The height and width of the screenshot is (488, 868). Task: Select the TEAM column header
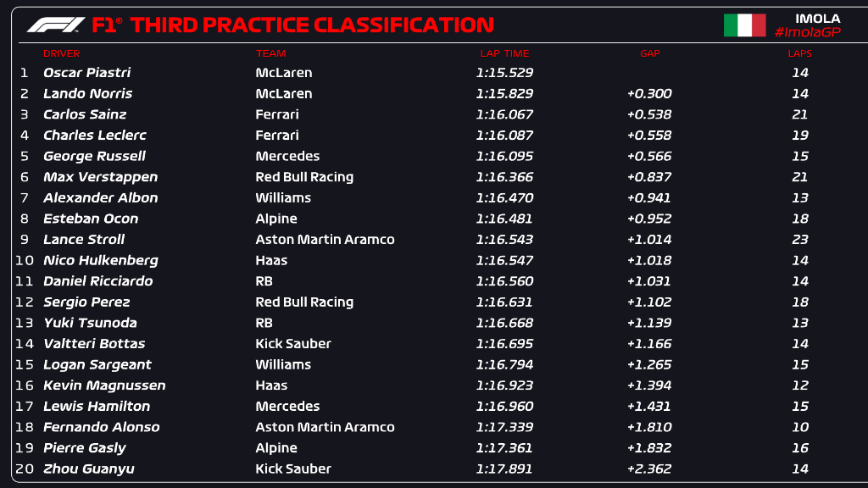click(270, 53)
